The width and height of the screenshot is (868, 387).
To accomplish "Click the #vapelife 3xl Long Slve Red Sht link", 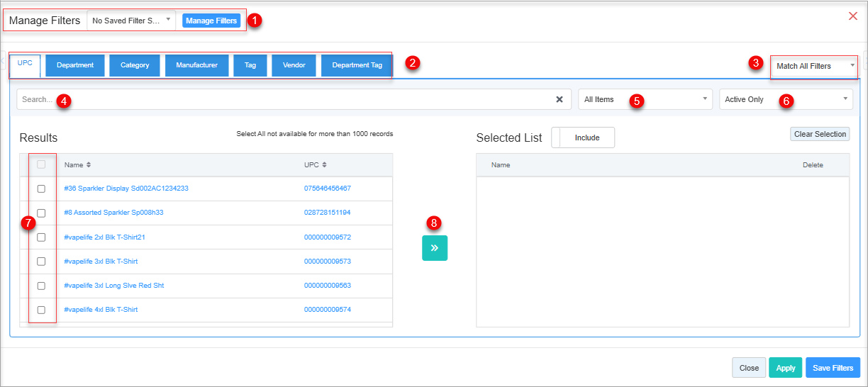I will (x=113, y=286).
